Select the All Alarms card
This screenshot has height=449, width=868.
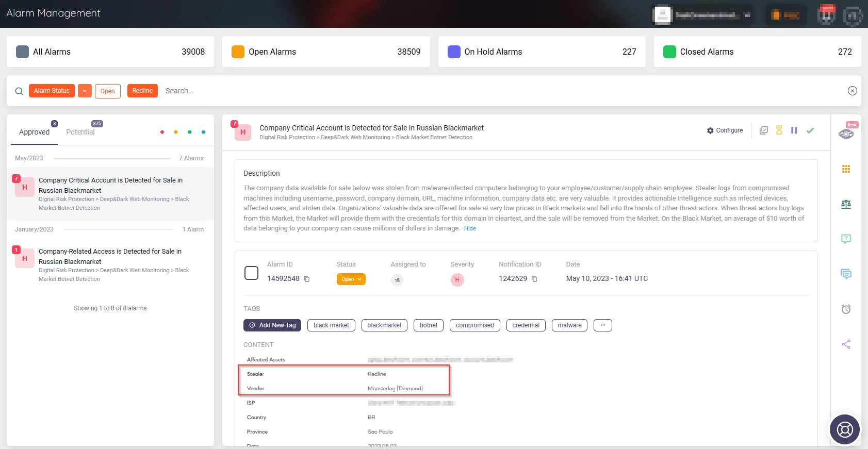[110, 52]
